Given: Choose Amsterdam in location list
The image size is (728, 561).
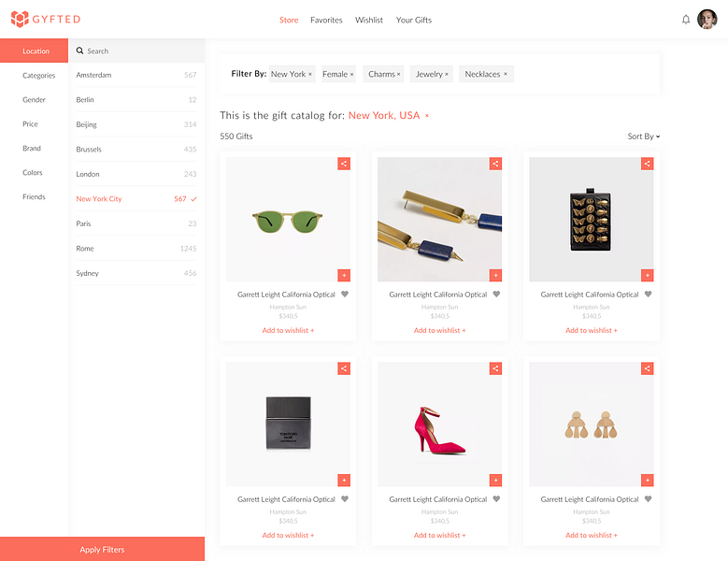Looking at the screenshot, I should [136, 75].
